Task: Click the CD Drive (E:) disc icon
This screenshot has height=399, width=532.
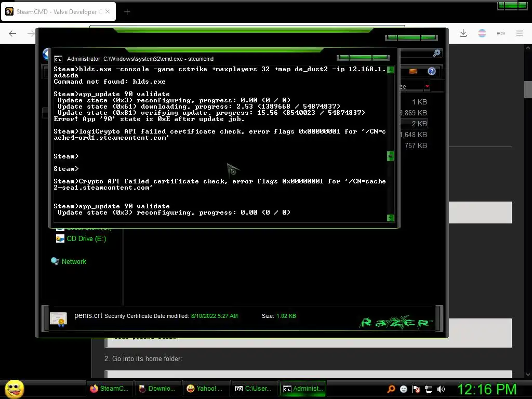Action: click(60, 238)
